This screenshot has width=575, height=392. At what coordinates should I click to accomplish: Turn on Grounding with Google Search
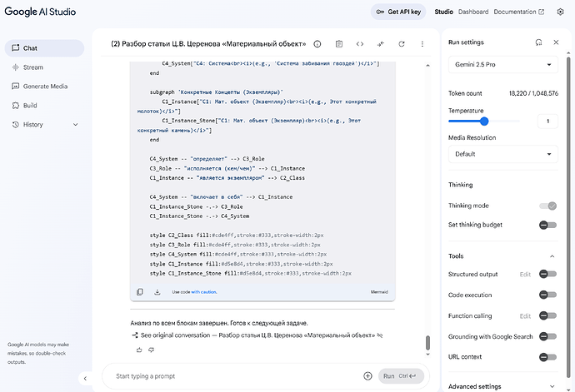(547, 337)
